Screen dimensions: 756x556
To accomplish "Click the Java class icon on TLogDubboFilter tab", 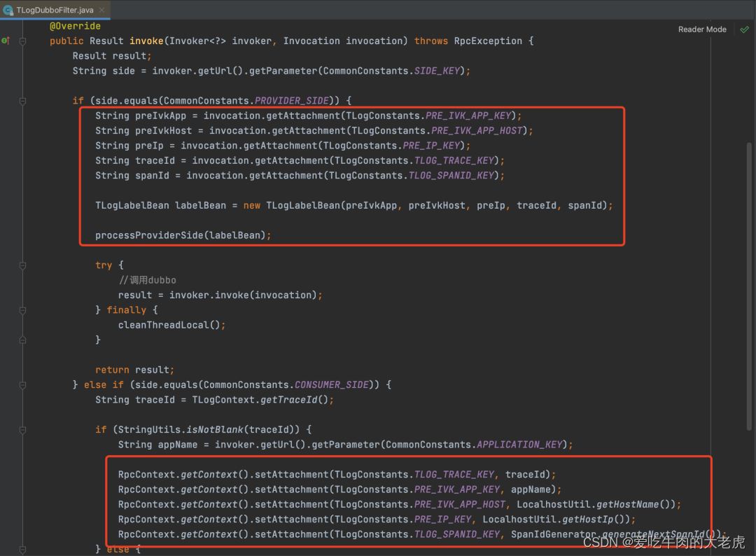I will [8, 10].
